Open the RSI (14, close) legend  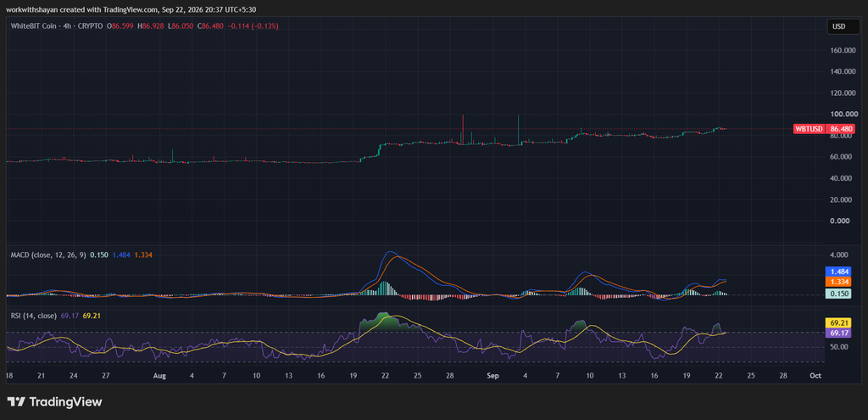pyautogui.click(x=34, y=316)
